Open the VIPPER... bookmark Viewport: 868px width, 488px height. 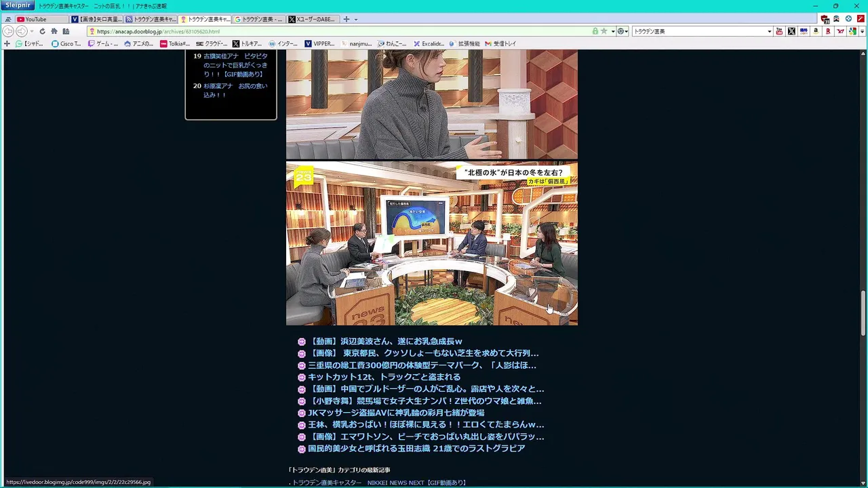319,43
